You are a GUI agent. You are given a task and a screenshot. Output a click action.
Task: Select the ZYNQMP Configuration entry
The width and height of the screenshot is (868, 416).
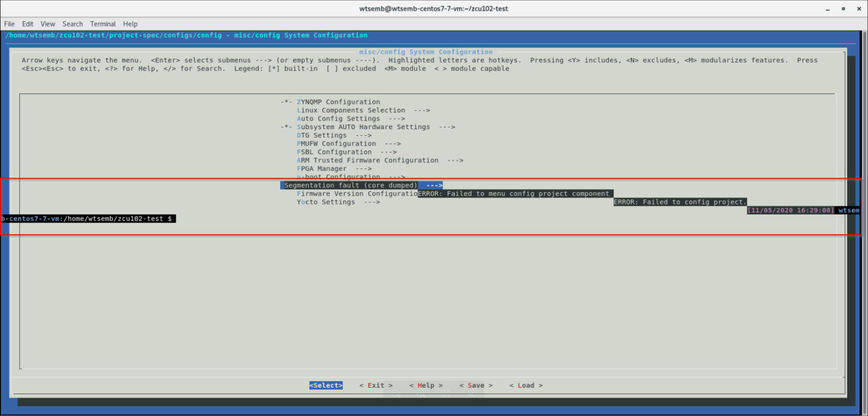(x=338, y=102)
